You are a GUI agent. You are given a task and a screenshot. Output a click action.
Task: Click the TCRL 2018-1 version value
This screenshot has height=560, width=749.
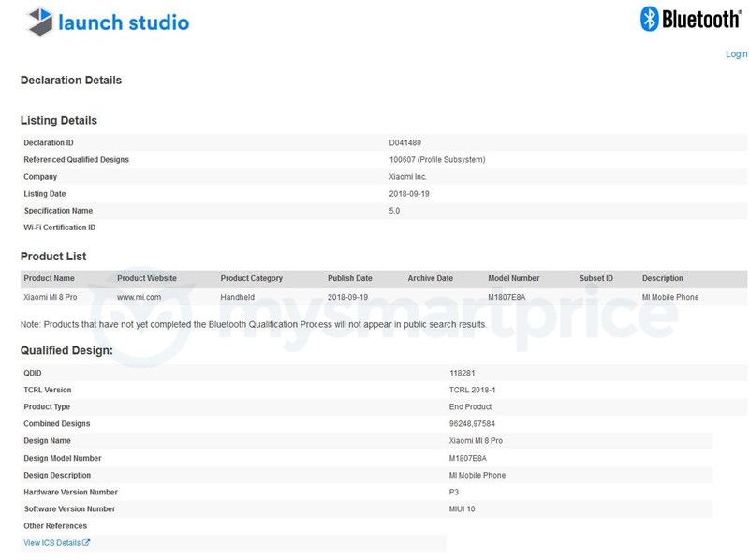tap(471, 390)
